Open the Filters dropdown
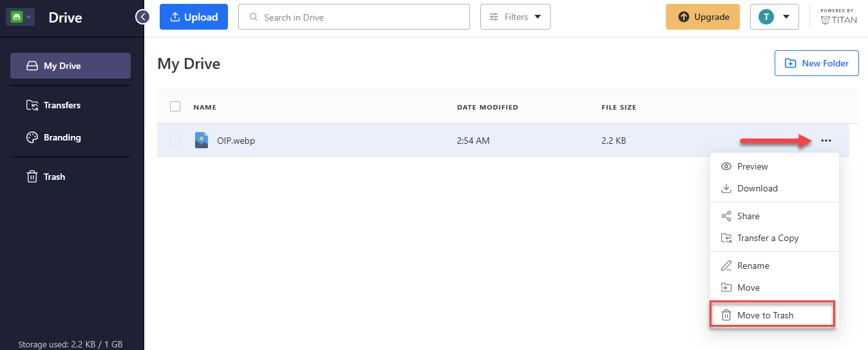Image resolution: width=868 pixels, height=350 pixels. (x=515, y=17)
